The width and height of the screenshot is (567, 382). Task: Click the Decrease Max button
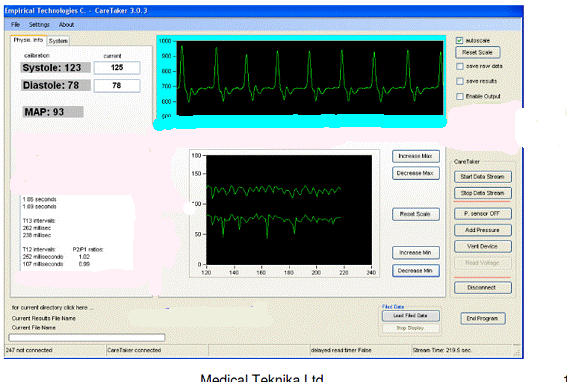pyautogui.click(x=415, y=173)
